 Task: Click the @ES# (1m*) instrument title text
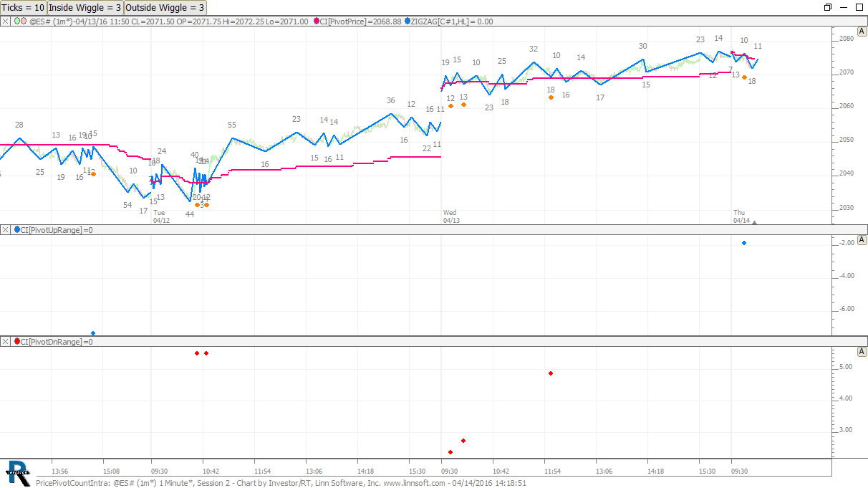coord(51,22)
